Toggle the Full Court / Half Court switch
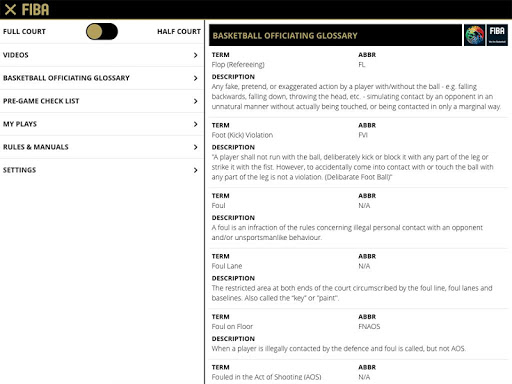 pos(102,32)
